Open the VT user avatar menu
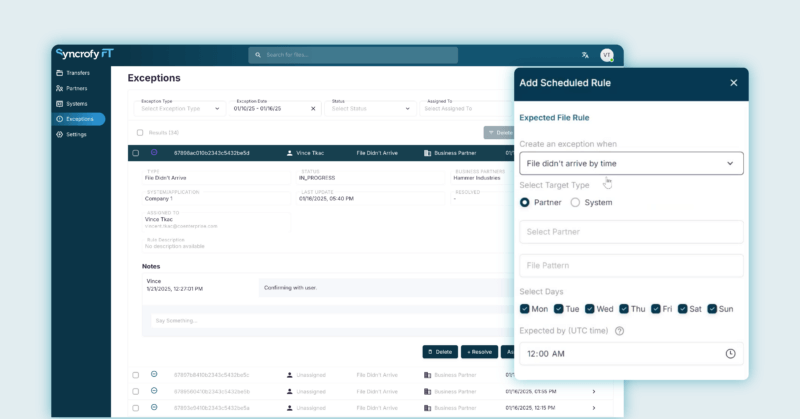Screen dimensions: 800x419 pyautogui.click(x=607, y=55)
